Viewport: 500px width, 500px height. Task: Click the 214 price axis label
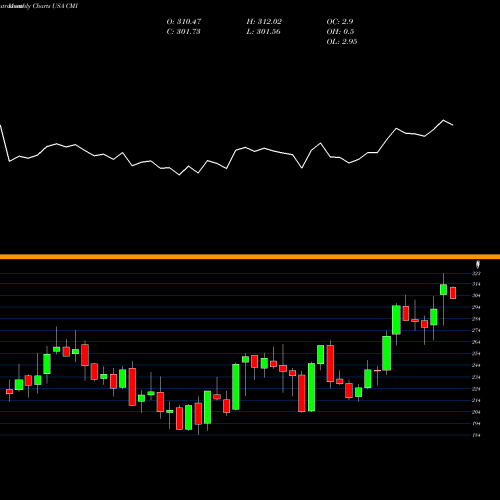476,400
